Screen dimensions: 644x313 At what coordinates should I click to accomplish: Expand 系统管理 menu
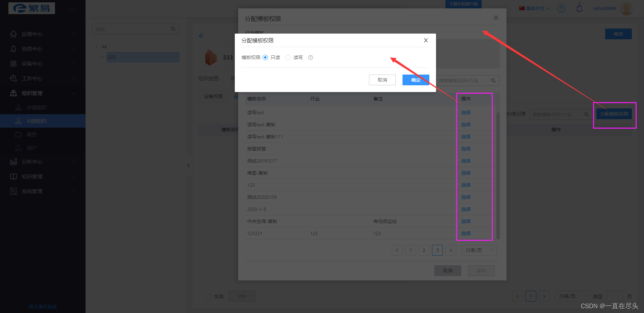click(x=43, y=191)
